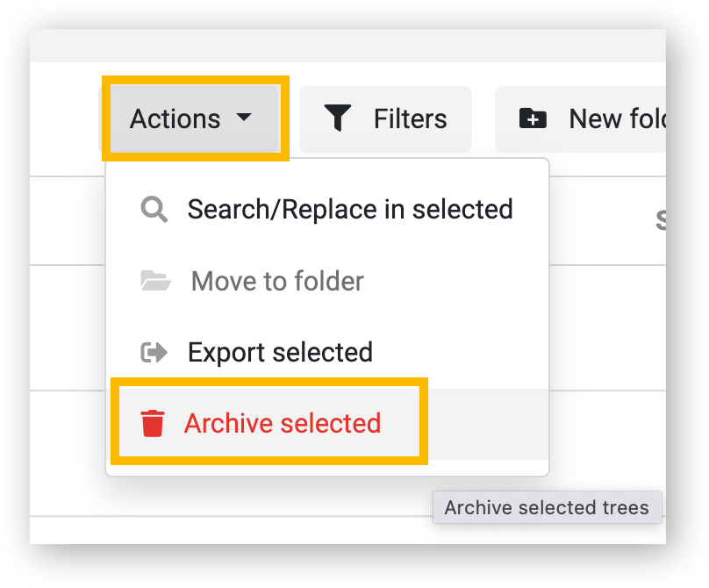Click the partially visible S column header
The image size is (709, 588).
(660, 221)
